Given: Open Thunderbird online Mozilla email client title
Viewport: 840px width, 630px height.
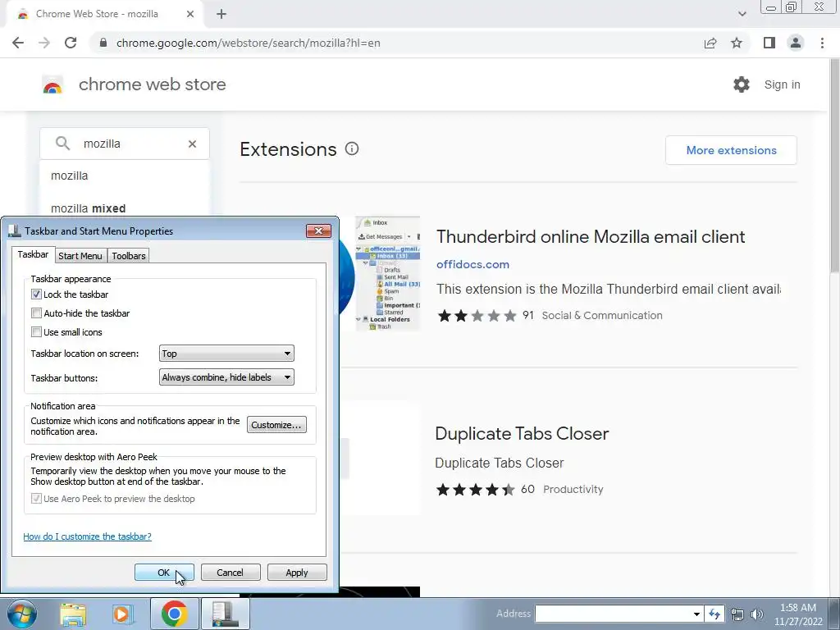Looking at the screenshot, I should pyautogui.click(x=591, y=236).
